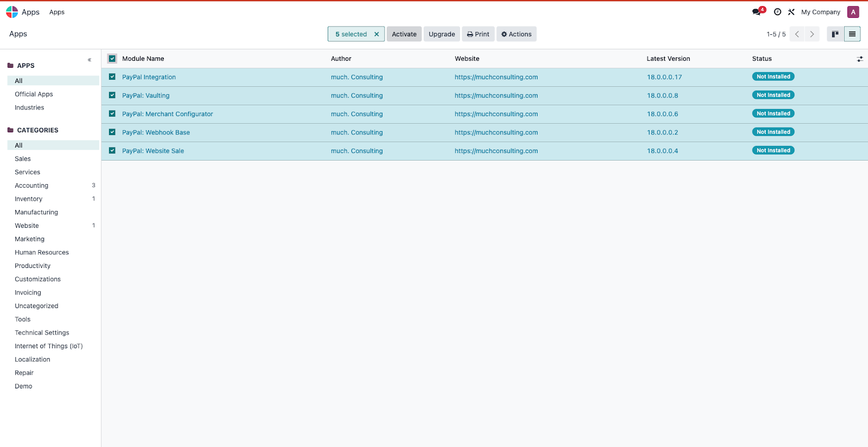Toggle the select-all header checkbox
Viewport: 868px width, 447px height.
(x=112, y=59)
